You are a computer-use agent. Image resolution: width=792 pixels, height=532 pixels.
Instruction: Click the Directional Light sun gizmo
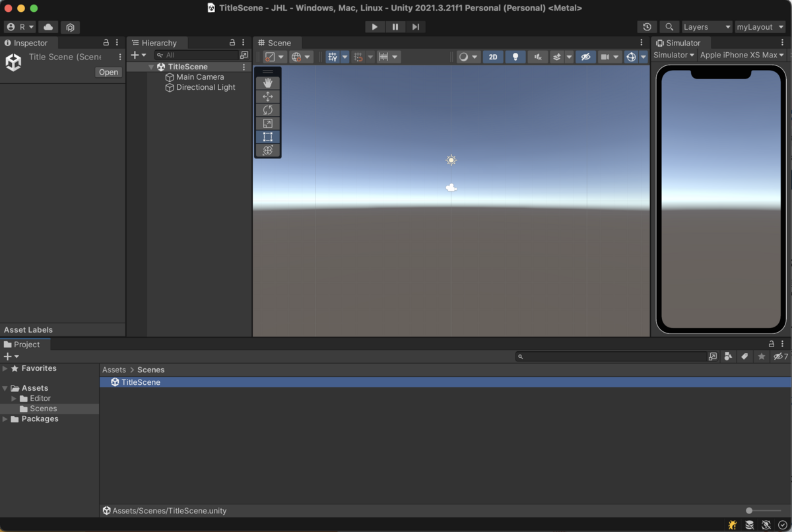click(x=451, y=160)
